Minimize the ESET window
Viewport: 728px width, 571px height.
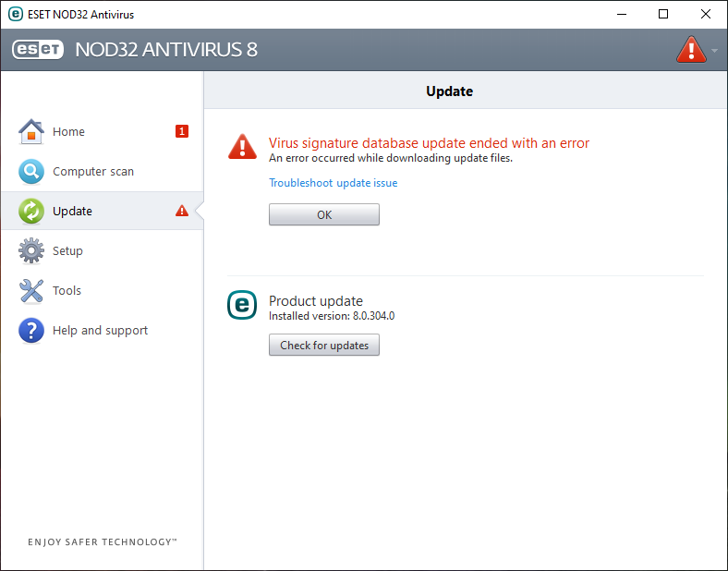tap(622, 15)
